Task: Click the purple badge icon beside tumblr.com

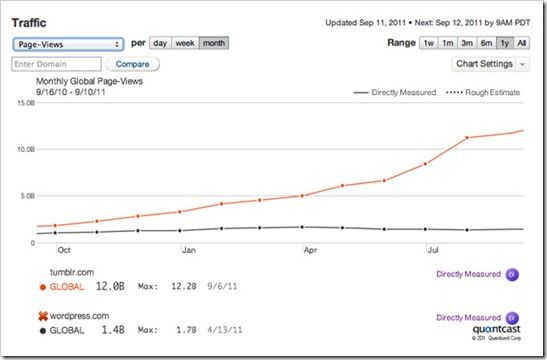Action: pyautogui.click(x=512, y=275)
